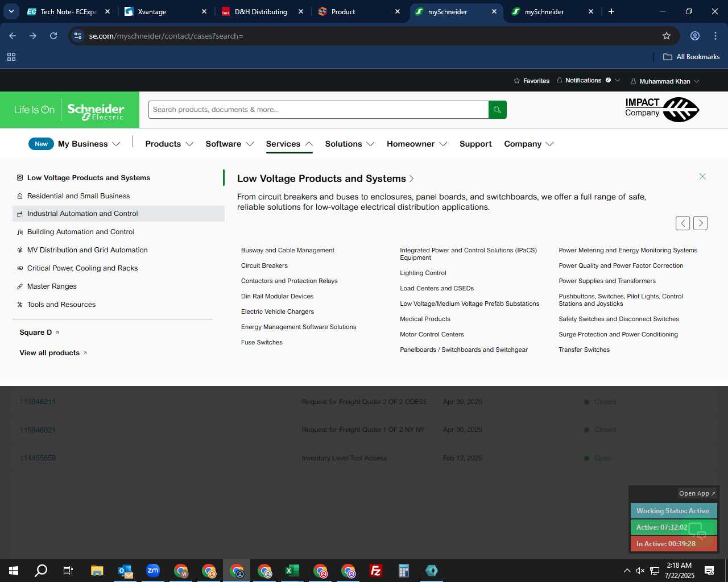
Task: Open the All Bookmarks folder
Action: click(x=692, y=57)
